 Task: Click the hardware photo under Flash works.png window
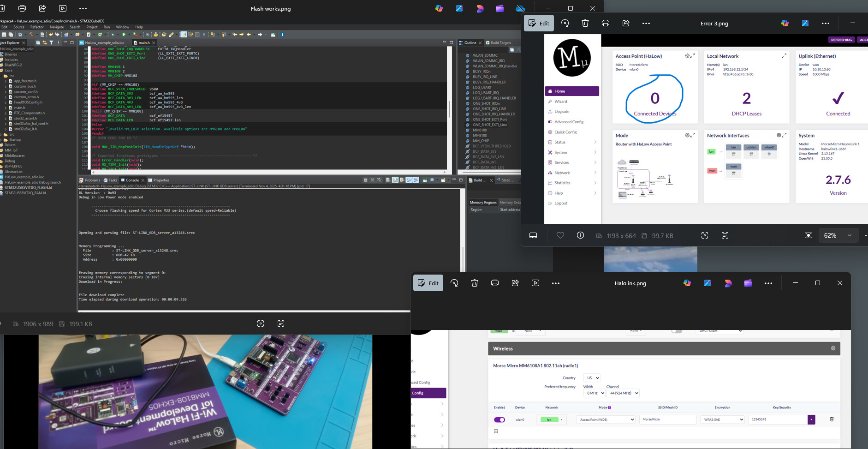click(205, 392)
